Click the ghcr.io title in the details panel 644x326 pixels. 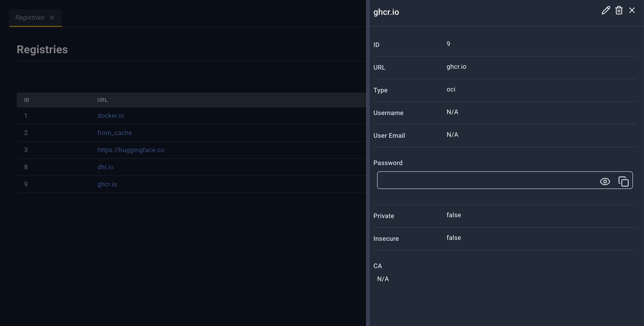click(x=386, y=12)
